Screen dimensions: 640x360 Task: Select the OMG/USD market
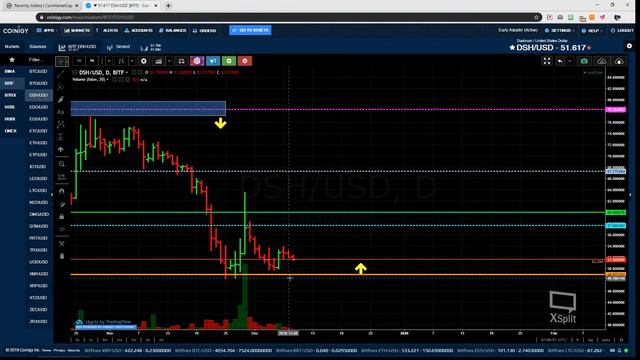tap(39, 214)
